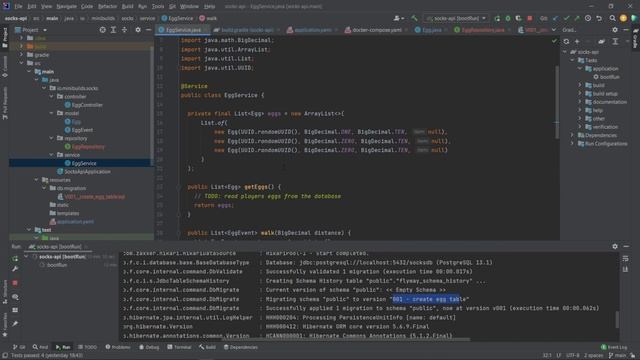Image resolution: width=640 pixels, height=360 pixels.
Task: Click the Git Push green arrow
Action: (577, 18)
